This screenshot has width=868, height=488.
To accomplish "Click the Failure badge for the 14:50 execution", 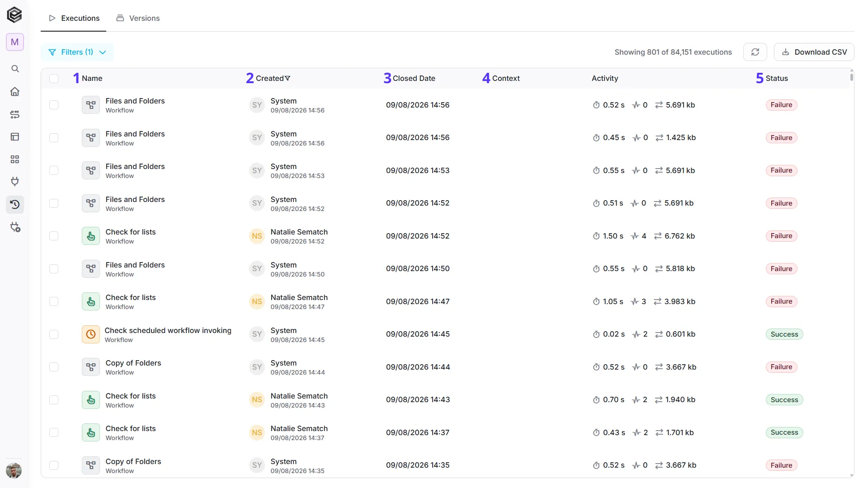I will point(781,269).
